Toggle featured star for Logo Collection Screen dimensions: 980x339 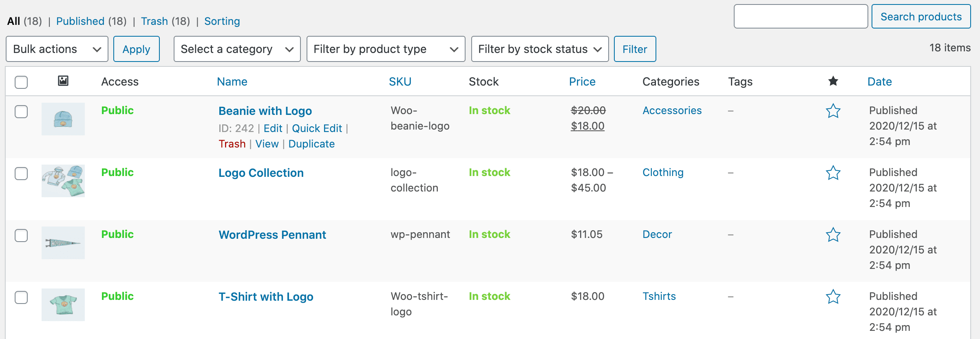tap(833, 173)
